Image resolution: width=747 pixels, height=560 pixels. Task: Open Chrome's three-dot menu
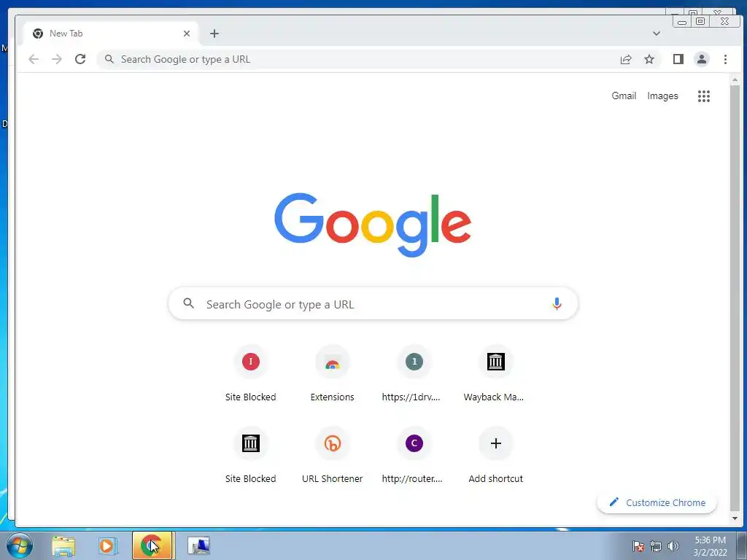(x=725, y=59)
